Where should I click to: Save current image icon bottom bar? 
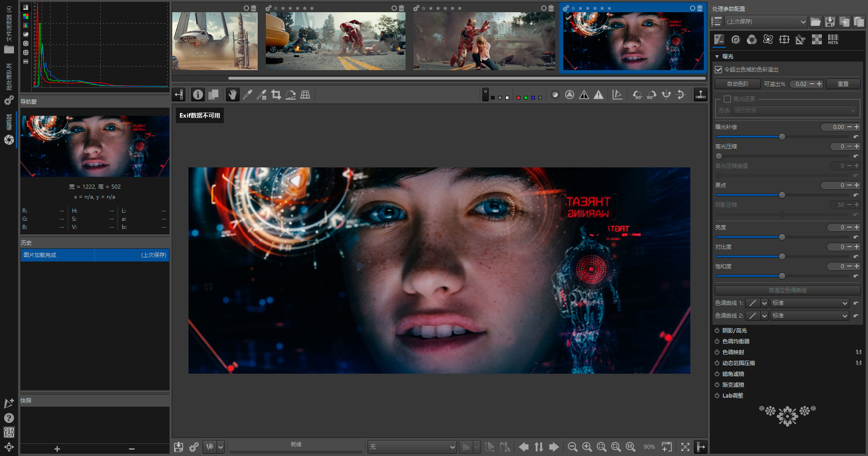click(179, 447)
